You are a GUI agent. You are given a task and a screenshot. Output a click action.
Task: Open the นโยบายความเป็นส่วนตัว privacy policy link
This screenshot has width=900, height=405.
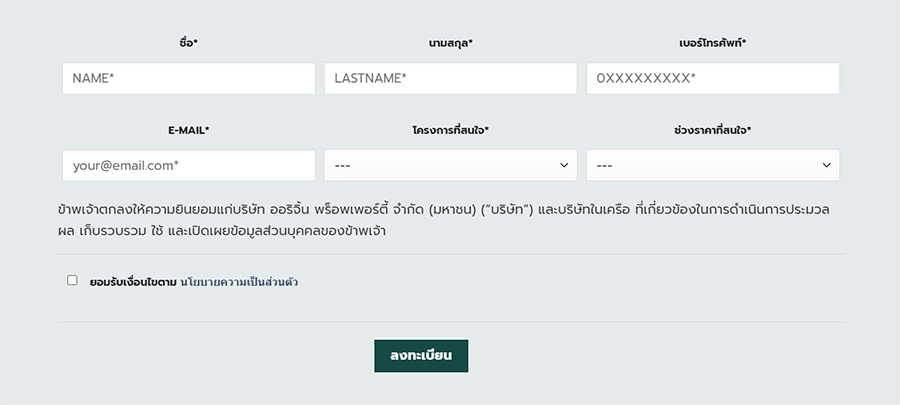pos(239,282)
